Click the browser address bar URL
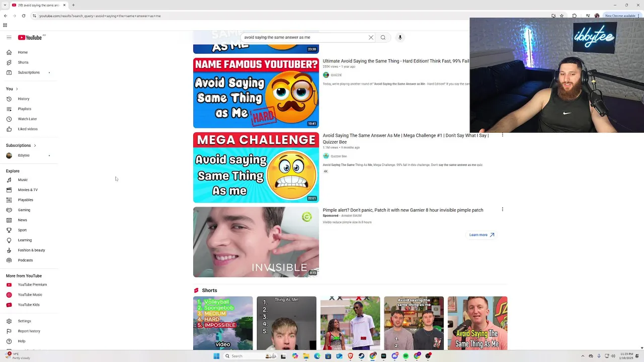 100,16
